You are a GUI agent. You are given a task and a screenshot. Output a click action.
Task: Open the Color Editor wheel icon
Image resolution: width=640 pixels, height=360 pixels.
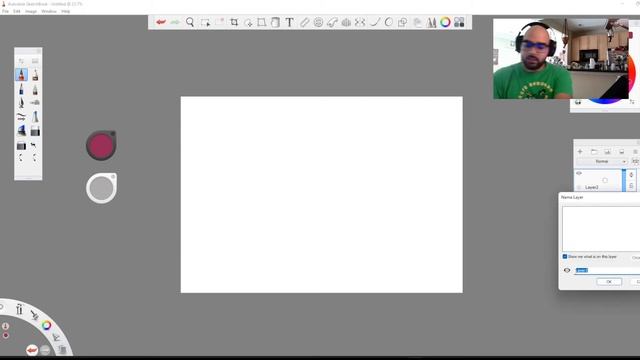click(445, 22)
